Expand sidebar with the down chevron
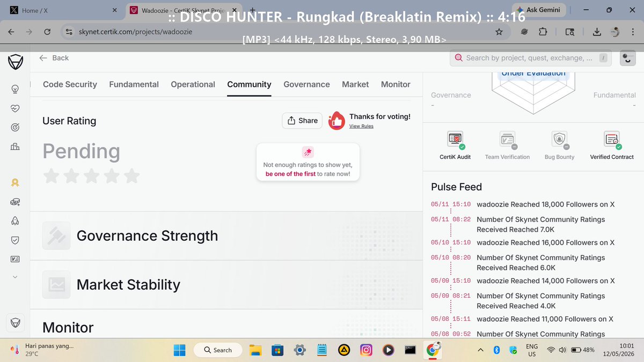The image size is (644, 362). (15, 277)
